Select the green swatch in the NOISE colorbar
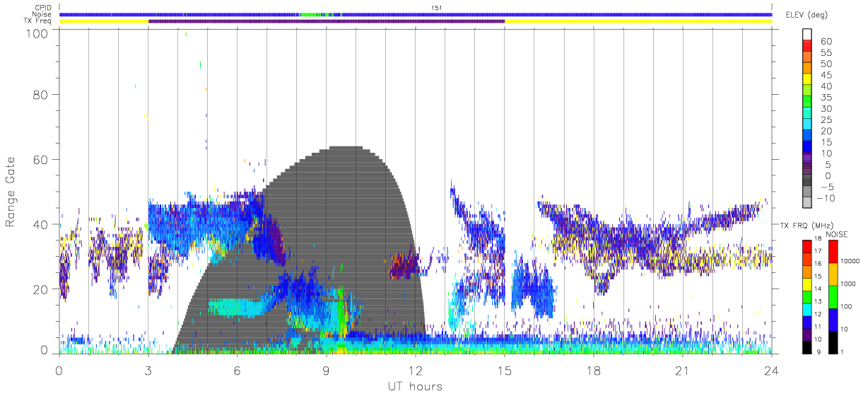 833,297
